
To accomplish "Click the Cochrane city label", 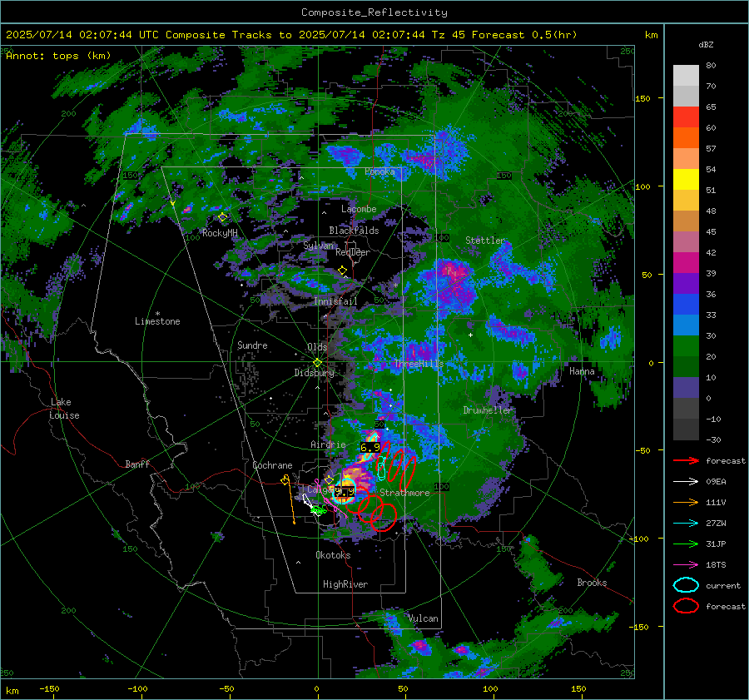I will [272, 465].
